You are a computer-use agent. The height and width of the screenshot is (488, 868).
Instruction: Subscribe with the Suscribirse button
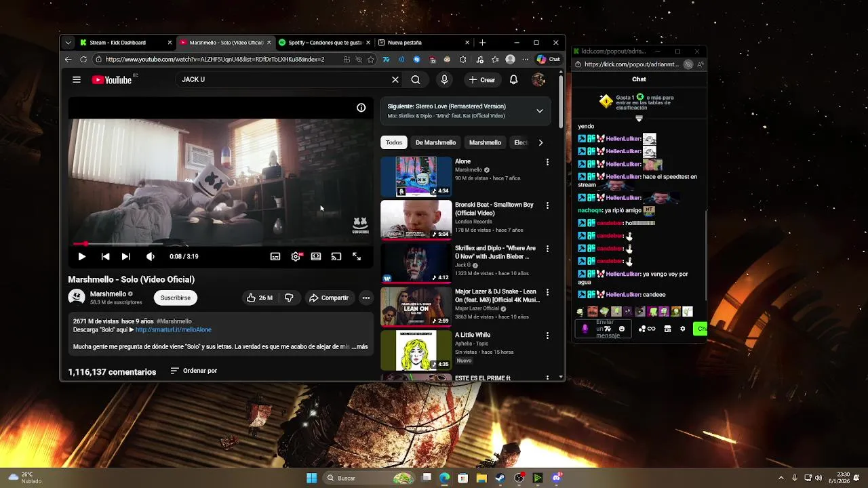(x=176, y=298)
